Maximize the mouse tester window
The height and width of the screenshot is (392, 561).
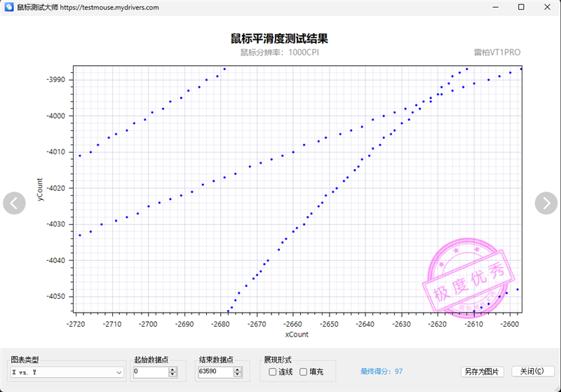[521, 7]
